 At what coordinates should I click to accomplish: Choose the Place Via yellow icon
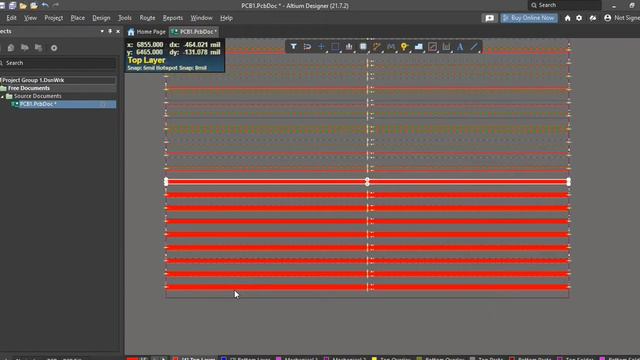(x=404, y=47)
